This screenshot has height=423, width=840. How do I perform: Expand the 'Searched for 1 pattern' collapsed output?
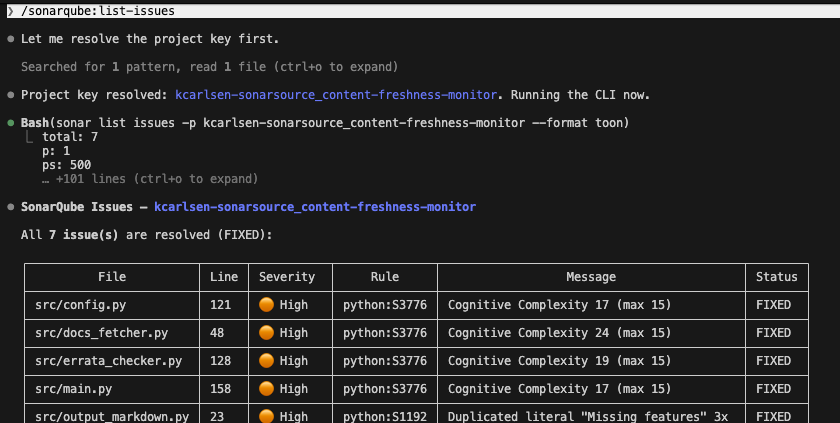point(210,67)
